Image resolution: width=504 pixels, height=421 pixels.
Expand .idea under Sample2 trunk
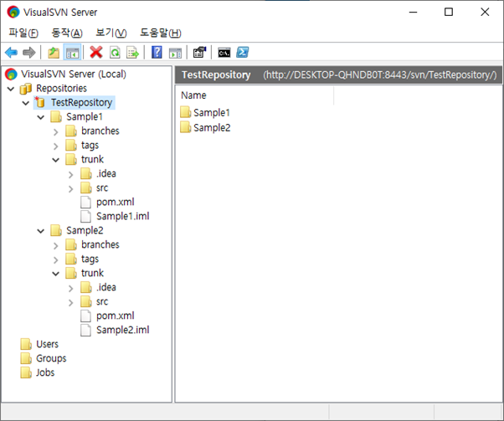click(70, 288)
